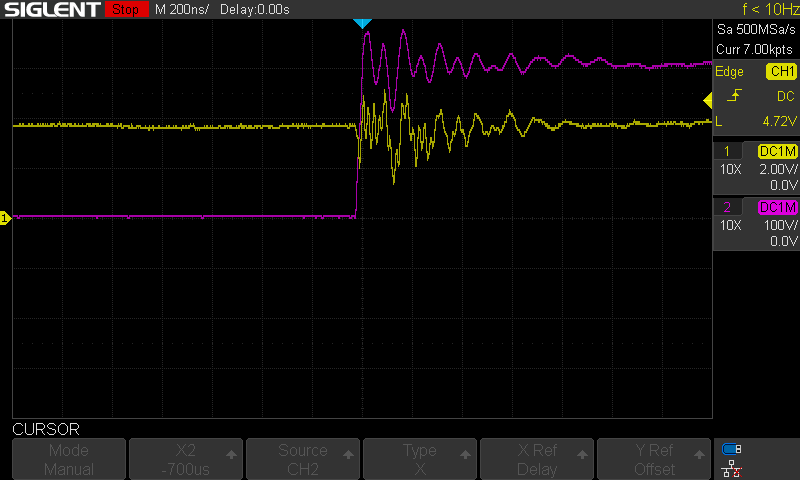
Task: Click the M 200ns/ timebase readout
Action: [x=182, y=9]
